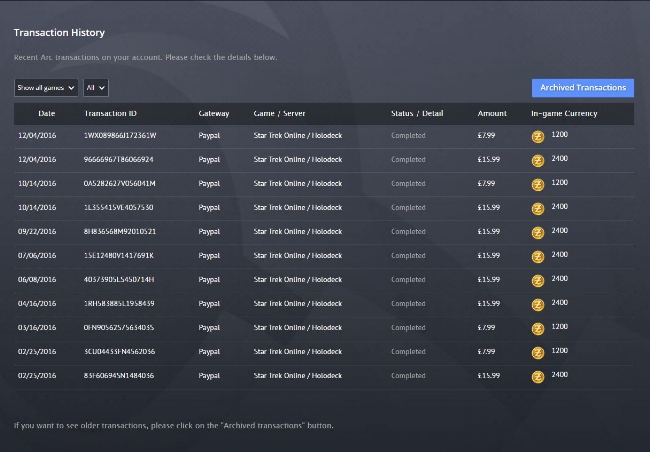This screenshot has width=650, height=452.
Task: Click the Zen coin icon for the 12/04/2016 £7.99 row
Action: coord(538,136)
